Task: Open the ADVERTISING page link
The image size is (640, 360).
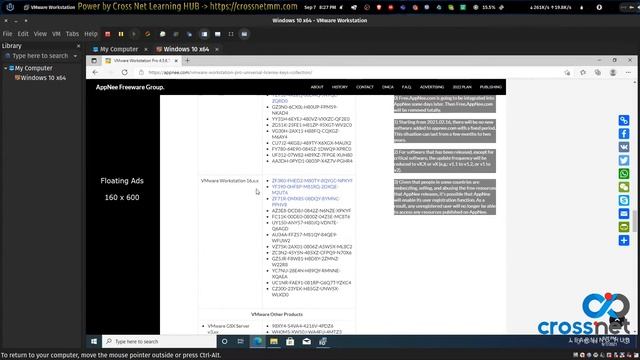Action: tap(432, 87)
